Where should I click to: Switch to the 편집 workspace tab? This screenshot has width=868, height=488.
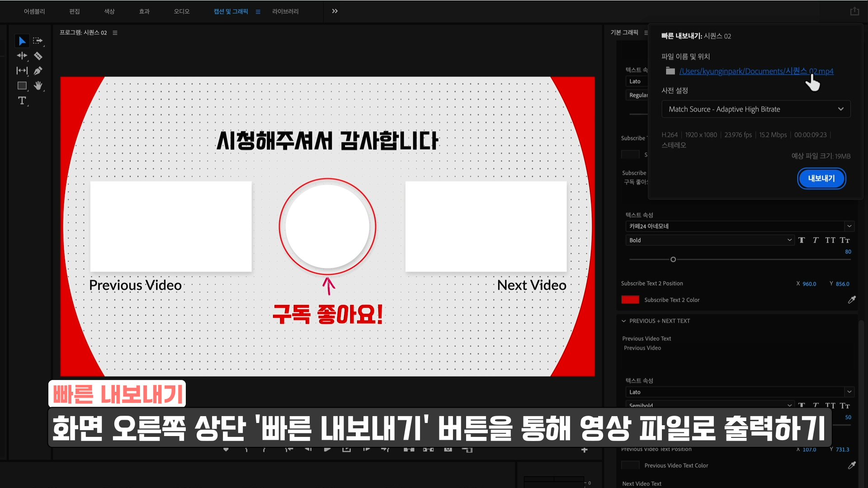click(x=75, y=11)
